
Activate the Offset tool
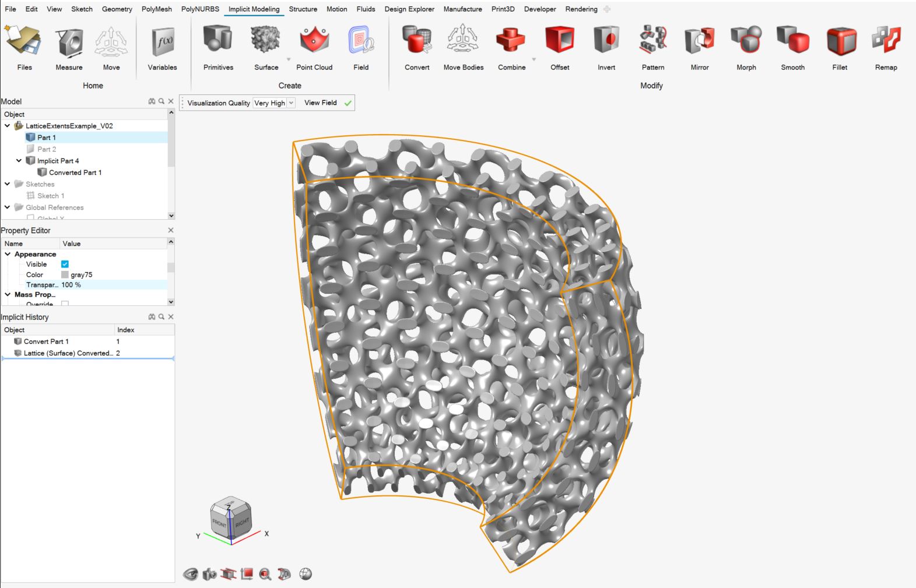click(560, 40)
